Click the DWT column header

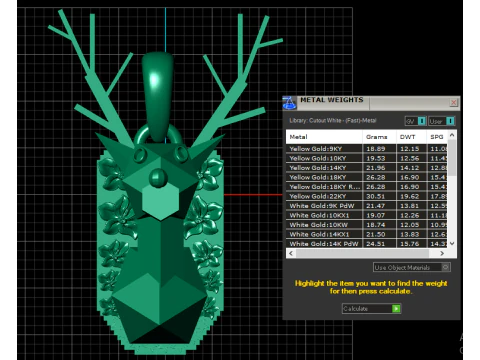pos(411,137)
